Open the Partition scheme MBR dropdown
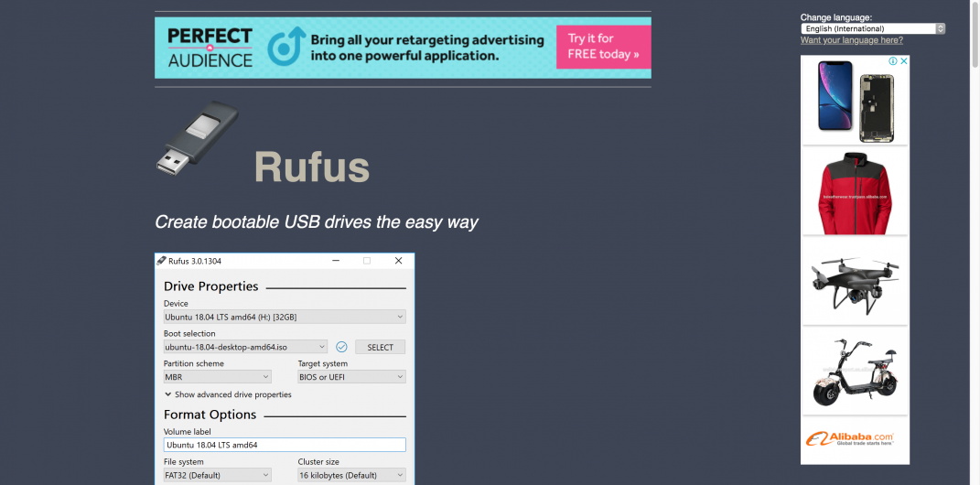 click(x=217, y=377)
